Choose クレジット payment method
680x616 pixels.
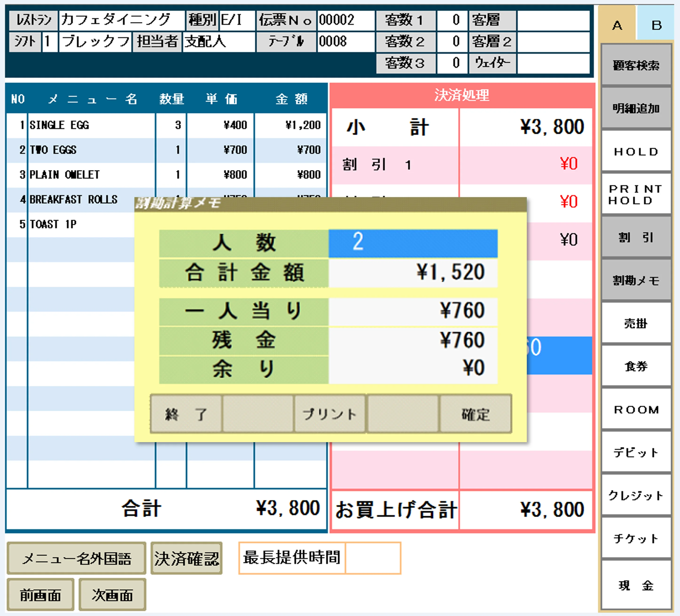(x=636, y=495)
